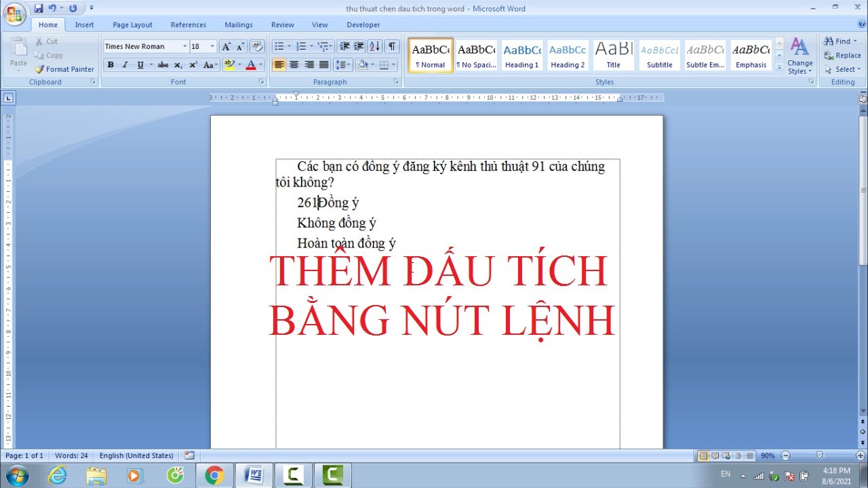The width and height of the screenshot is (868, 488).
Task: Click the Copy command
Action: (49, 56)
